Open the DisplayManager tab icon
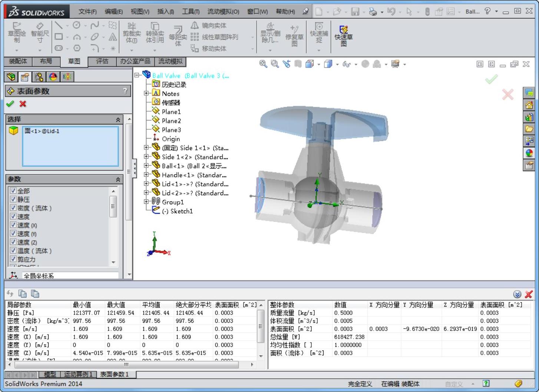The height and width of the screenshot is (392, 539). pyautogui.click(x=53, y=77)
